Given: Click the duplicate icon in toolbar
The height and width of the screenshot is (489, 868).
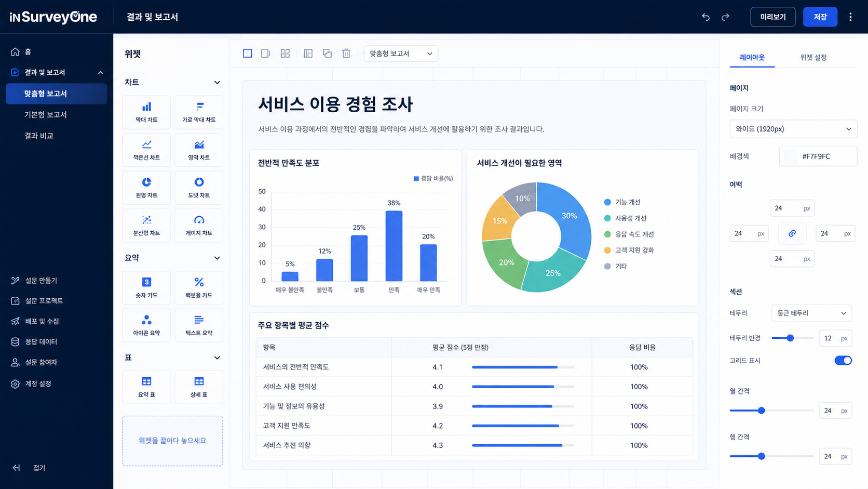Looking at the screenshot, I should coord(327,53).
